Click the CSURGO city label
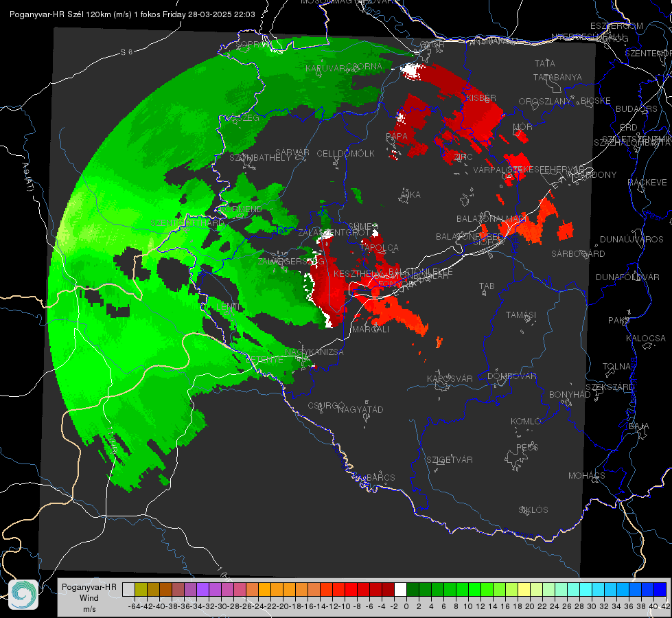 coord(326,406)
